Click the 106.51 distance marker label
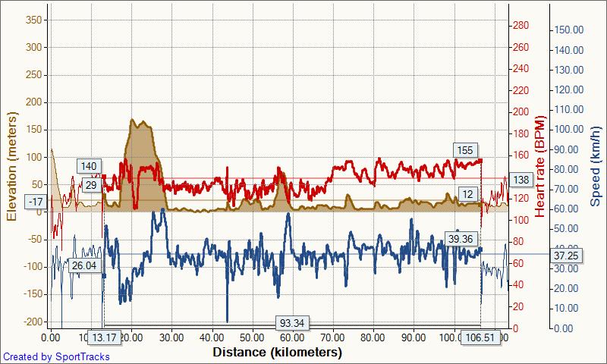This screenshot has height=364, width=607. 480,337
